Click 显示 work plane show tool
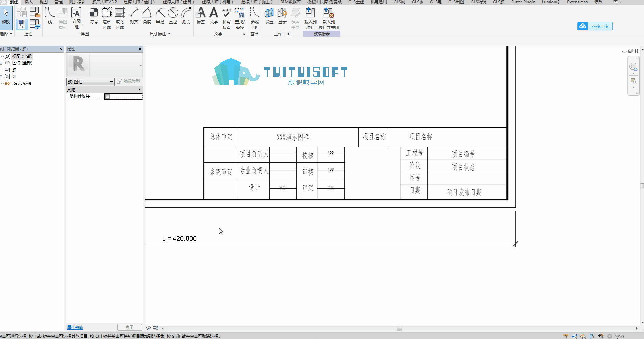 282,16
